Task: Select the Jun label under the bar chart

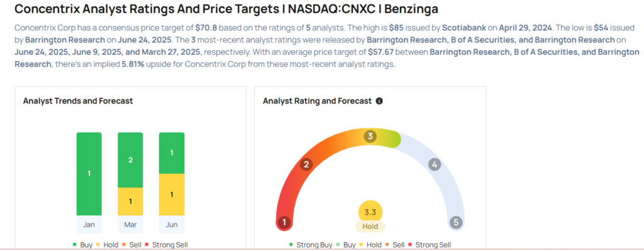Action: pos(172,225)
